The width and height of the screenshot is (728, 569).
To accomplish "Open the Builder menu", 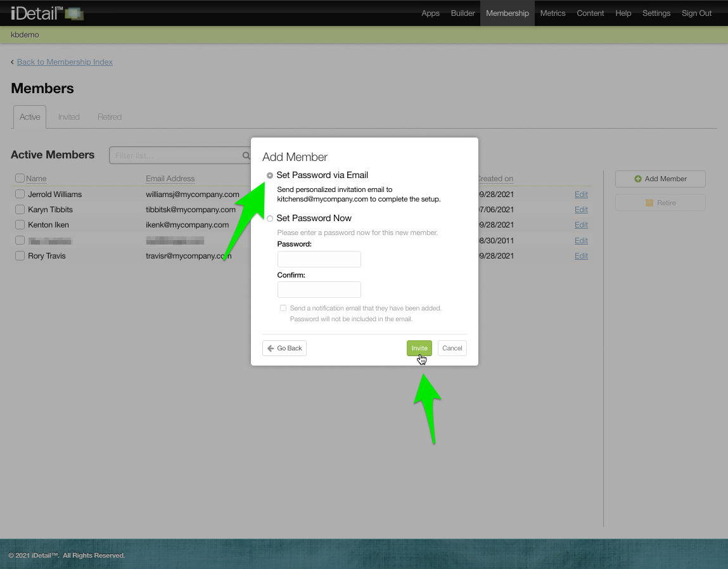I will (x=463, y=13).
